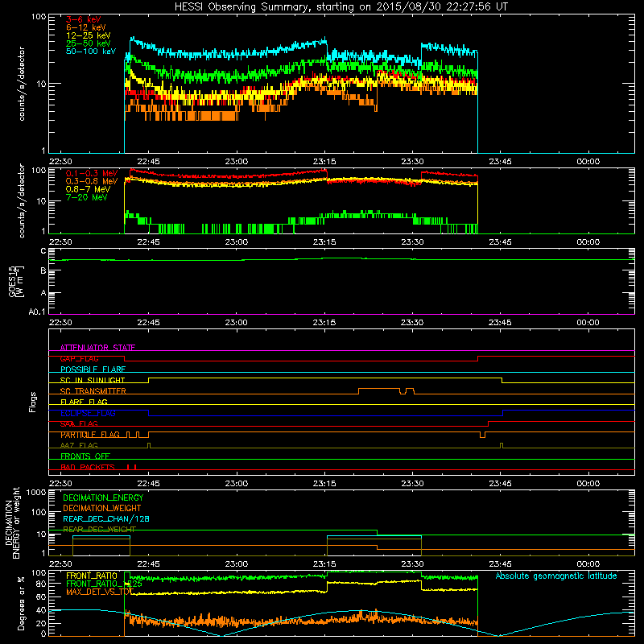The height and width of the screenshot is (644, 644).
Task: Pick the ECLIPSE_FLAG label
Action: point(88,413)
